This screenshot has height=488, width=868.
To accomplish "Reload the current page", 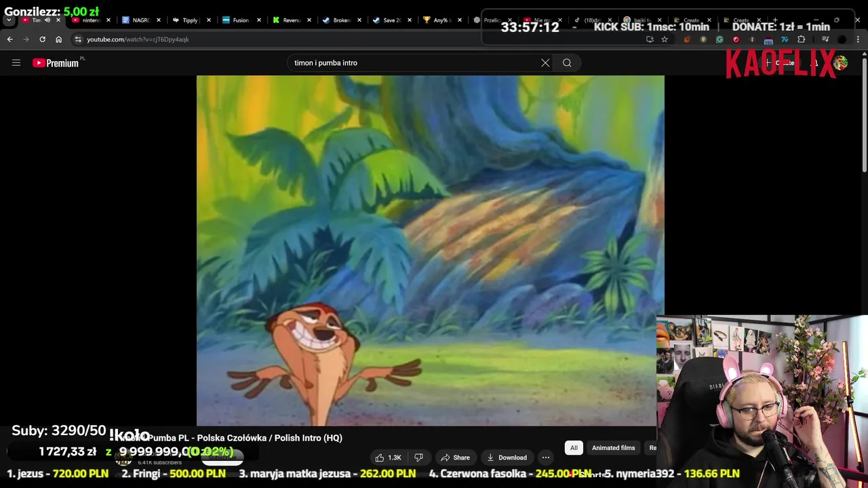I will pos(42,39).
